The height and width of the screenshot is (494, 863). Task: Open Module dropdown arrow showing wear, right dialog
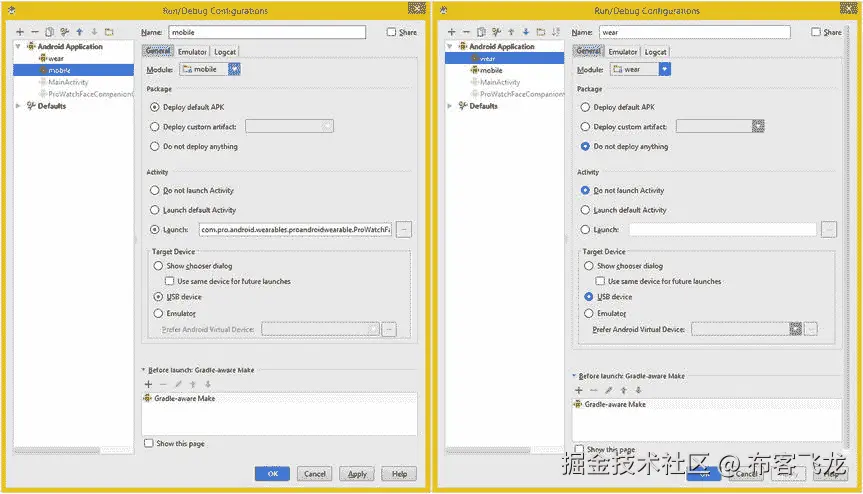point(665,69)
